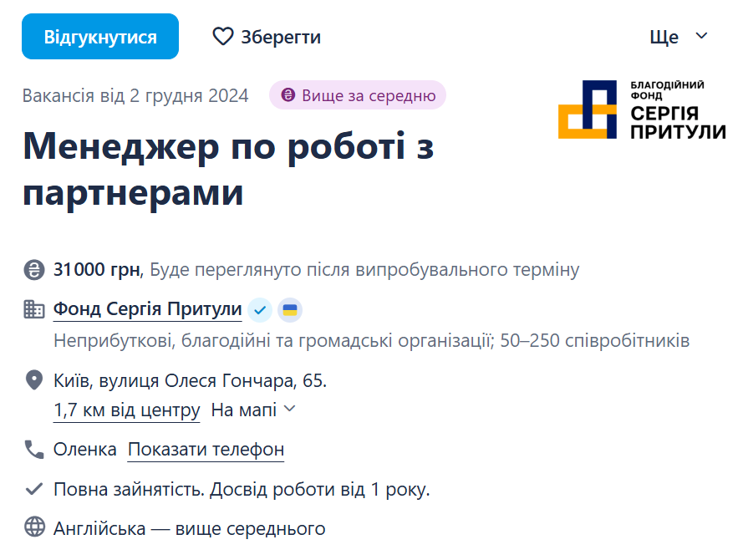Open the Показати телефон link

click(205, 450)
